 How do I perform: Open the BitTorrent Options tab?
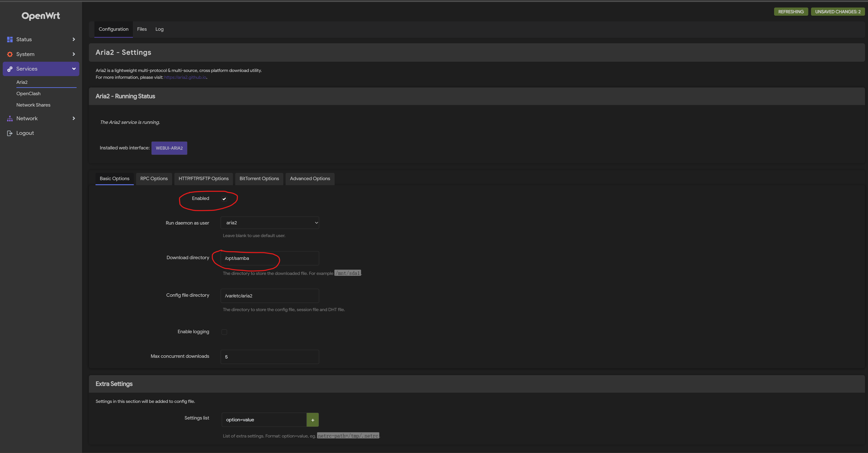pos(259,179)
